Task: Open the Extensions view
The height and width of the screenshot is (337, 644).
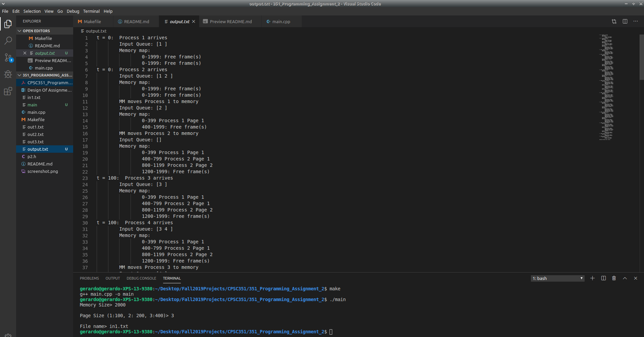Action: (8, 91)
